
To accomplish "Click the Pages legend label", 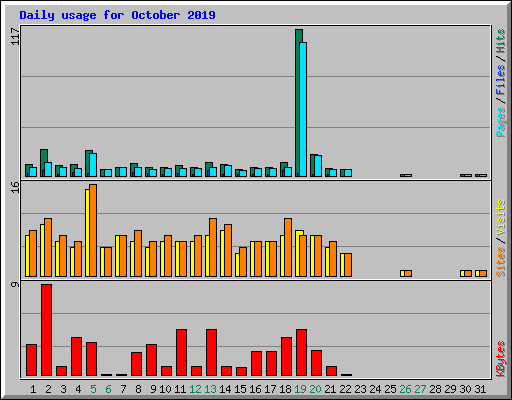I will [x=500, y=122].
